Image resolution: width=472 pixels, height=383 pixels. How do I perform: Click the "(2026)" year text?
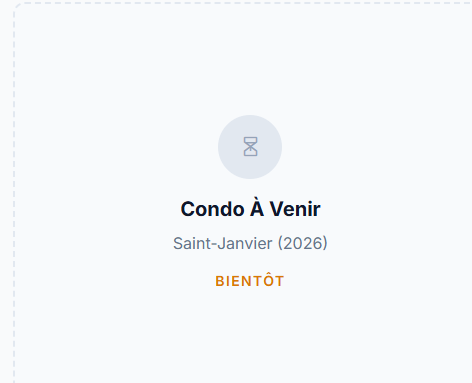point(303,243)
